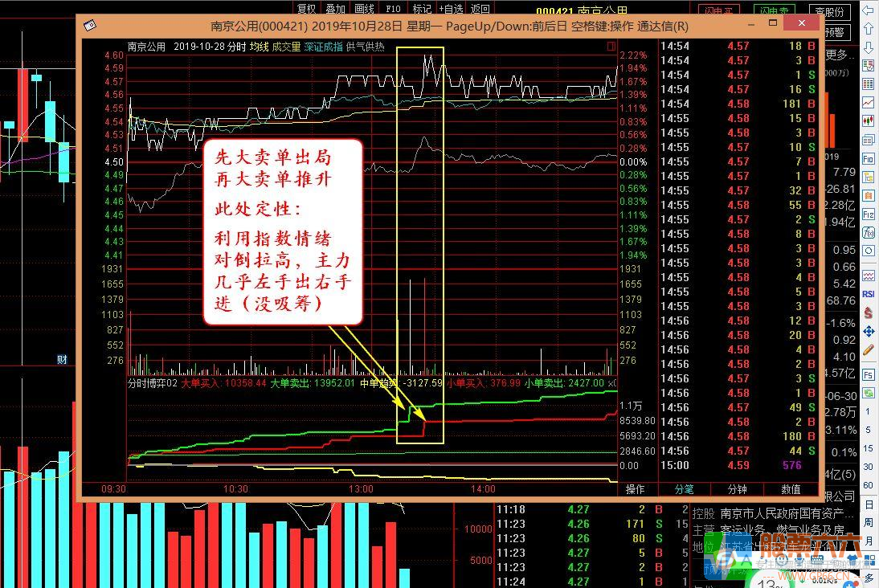Switch to the 操作 tab in dialog
Screen dimensions: 879x588
635,489
